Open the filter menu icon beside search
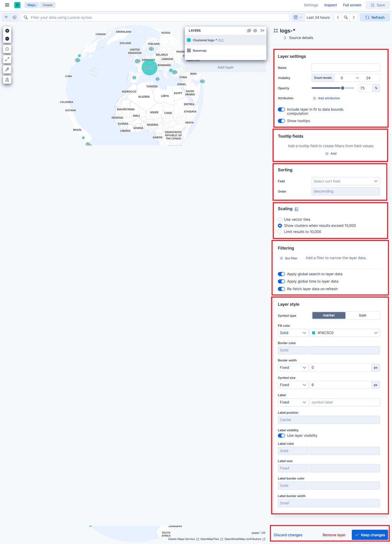This screenshot has width=392, height=544. point(6,18)
